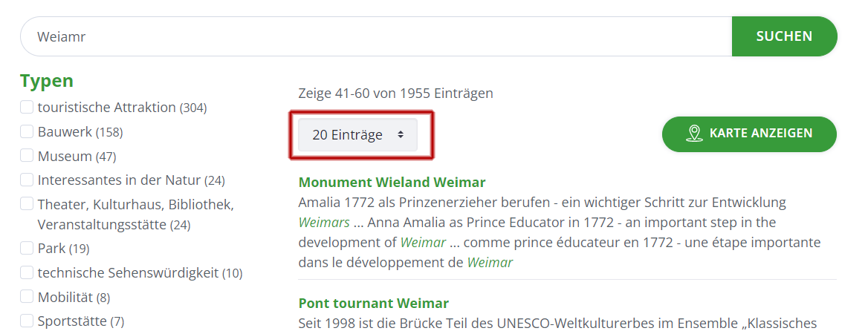Click the SUCHEN search button

click(785, 36)
